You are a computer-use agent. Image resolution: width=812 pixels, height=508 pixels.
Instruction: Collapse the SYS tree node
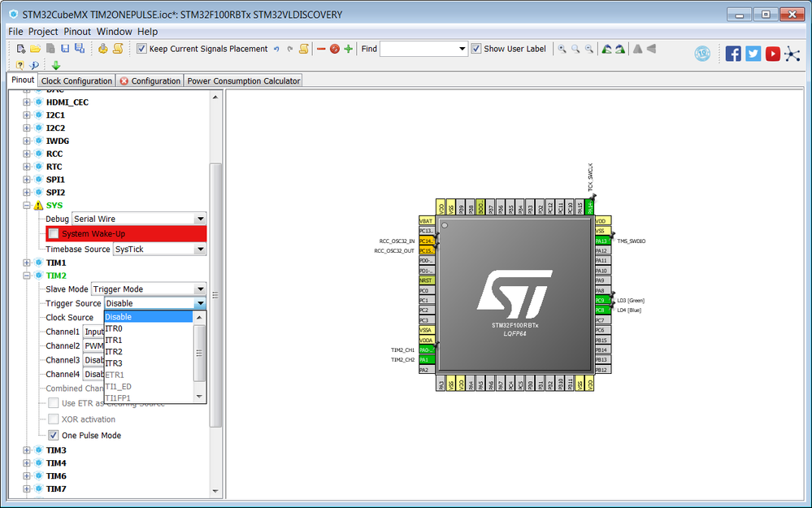coord(26,206)
